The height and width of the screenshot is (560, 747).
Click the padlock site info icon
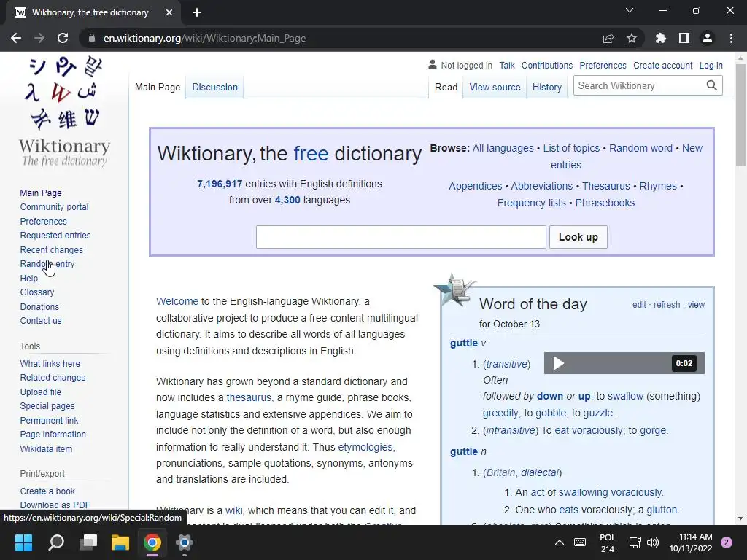[x=92, y=38]
